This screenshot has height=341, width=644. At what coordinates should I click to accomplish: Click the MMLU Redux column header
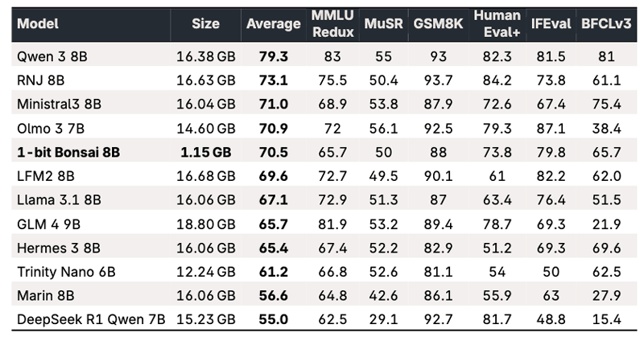331,24
